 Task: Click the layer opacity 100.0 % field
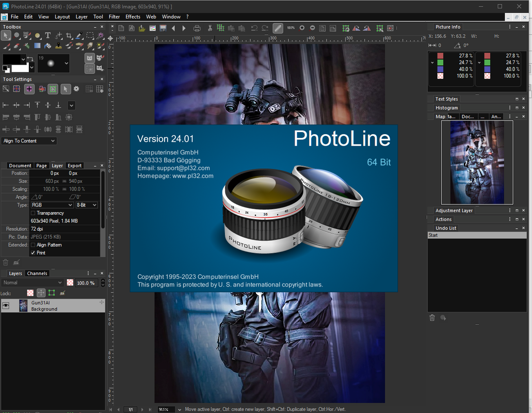87,283
